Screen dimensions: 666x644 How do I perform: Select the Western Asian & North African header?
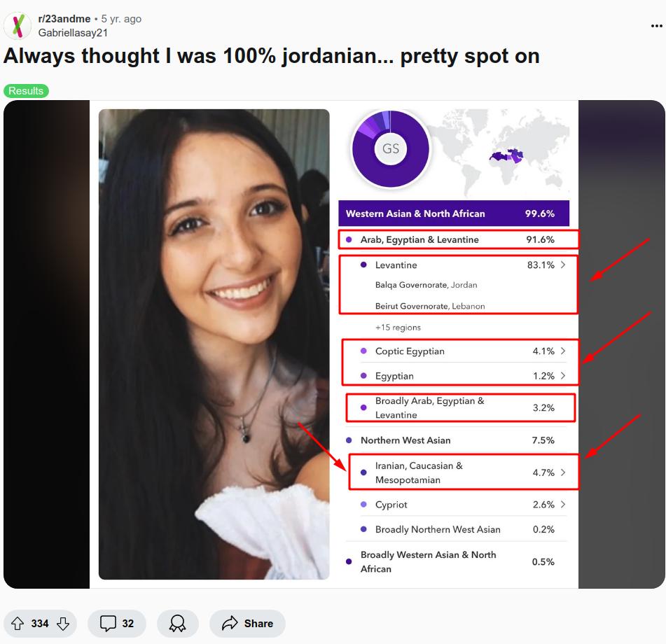454,213
